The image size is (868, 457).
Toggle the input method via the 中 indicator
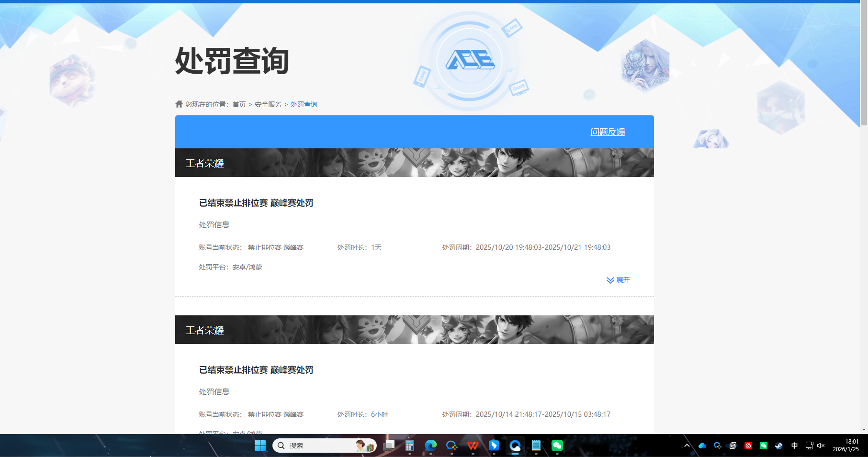tap(794, 445)
